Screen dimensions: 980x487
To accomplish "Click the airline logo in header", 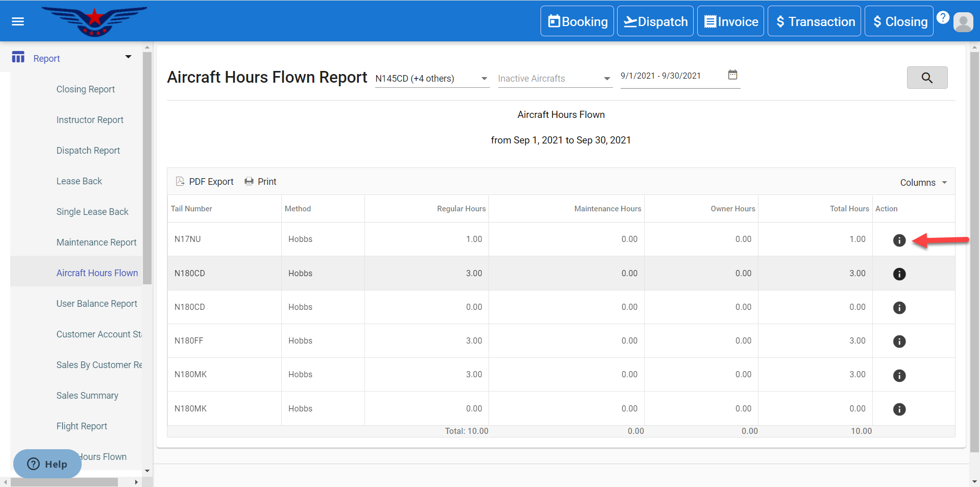I will tap(94, 21).
